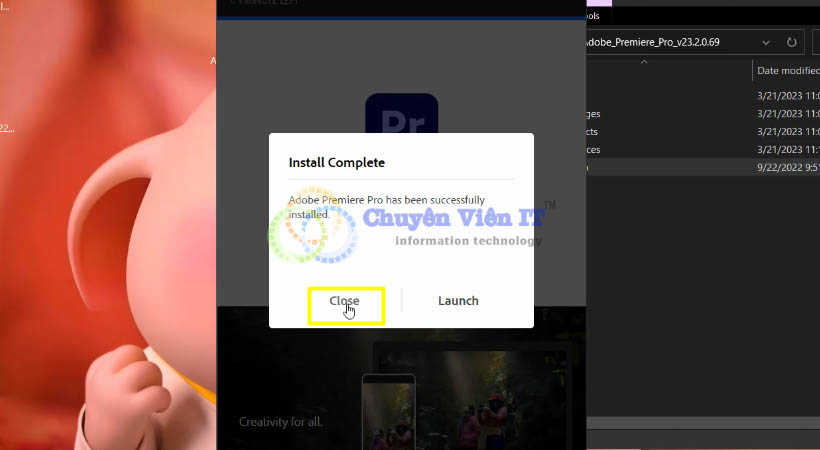Click the 'Install Complete' dialog heading
The image size is (820, 450).
pyautogui.click(x=336, y=162)
